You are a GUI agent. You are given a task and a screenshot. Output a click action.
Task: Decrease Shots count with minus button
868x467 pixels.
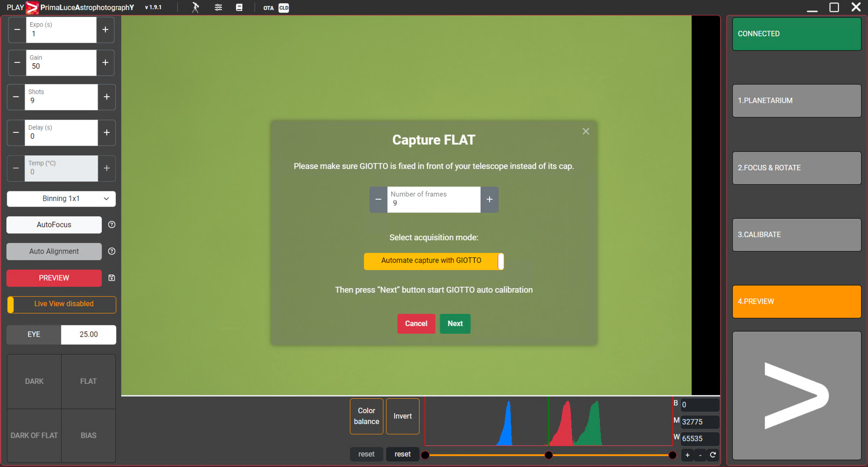pos(16,97)
